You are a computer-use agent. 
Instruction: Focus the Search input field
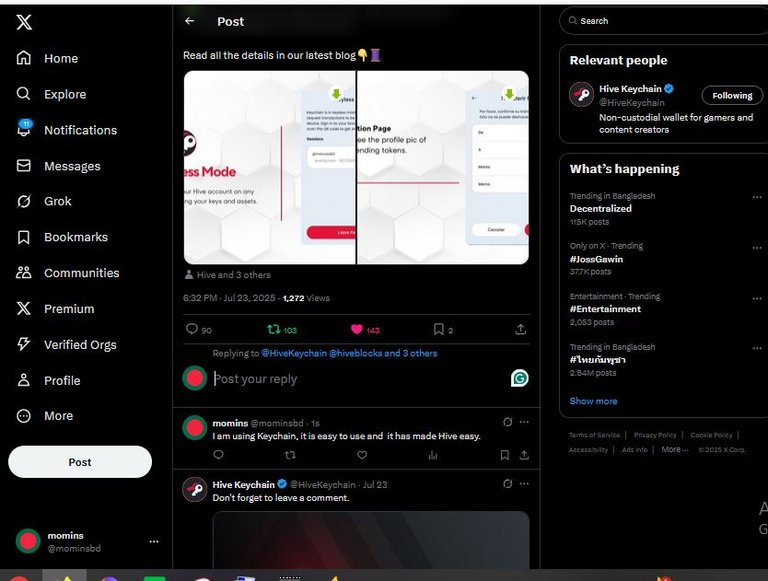click(x=666, y=21)
